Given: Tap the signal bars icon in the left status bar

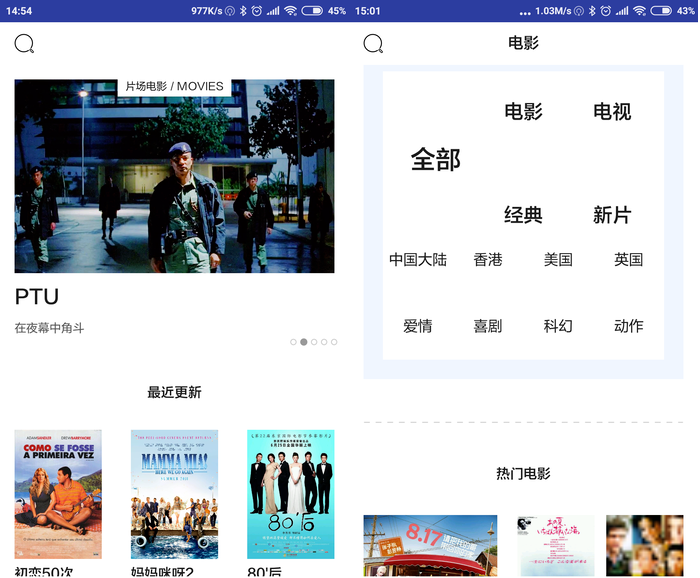Looking at the screenshot, I should (x=273, y=11).
